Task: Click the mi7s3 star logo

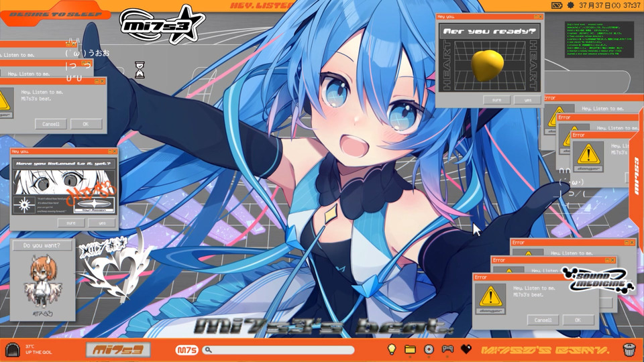Action: (162, 25)
